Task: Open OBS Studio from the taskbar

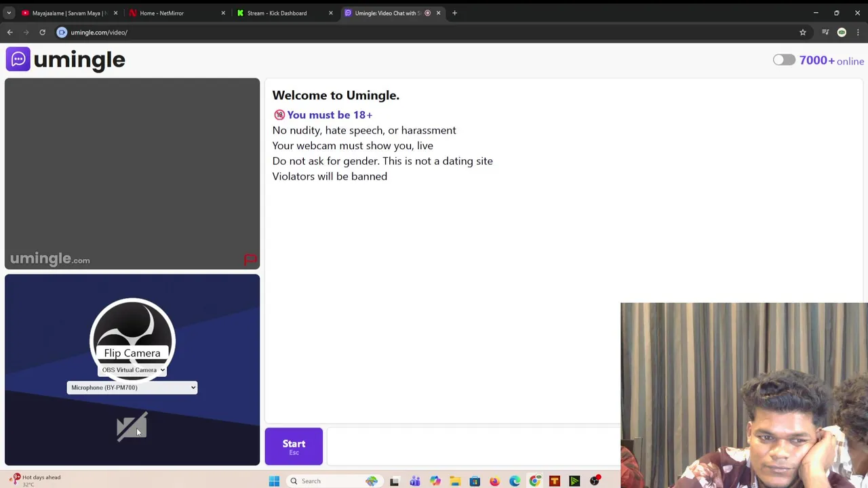Action: coord(595,481)
